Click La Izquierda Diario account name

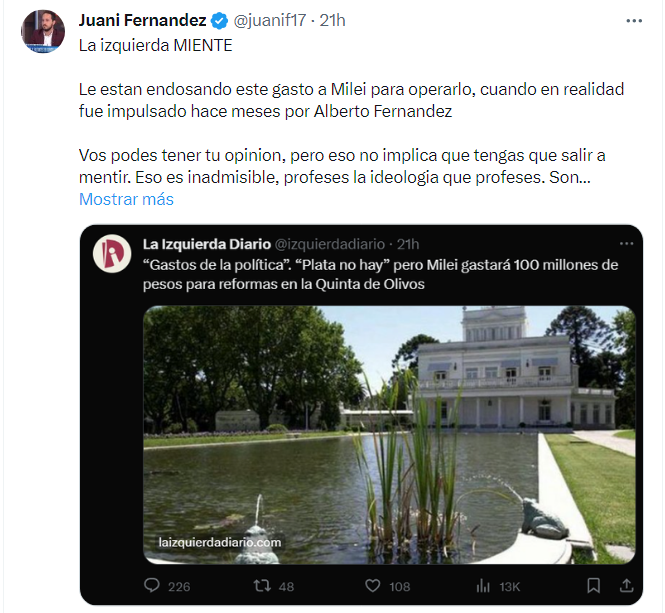(205, 244)
